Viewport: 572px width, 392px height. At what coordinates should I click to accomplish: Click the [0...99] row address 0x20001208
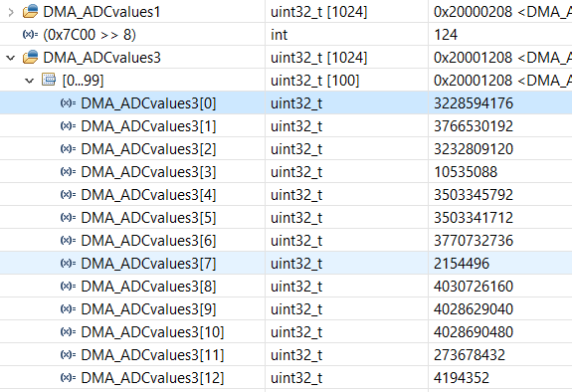[x=473, y=81]
